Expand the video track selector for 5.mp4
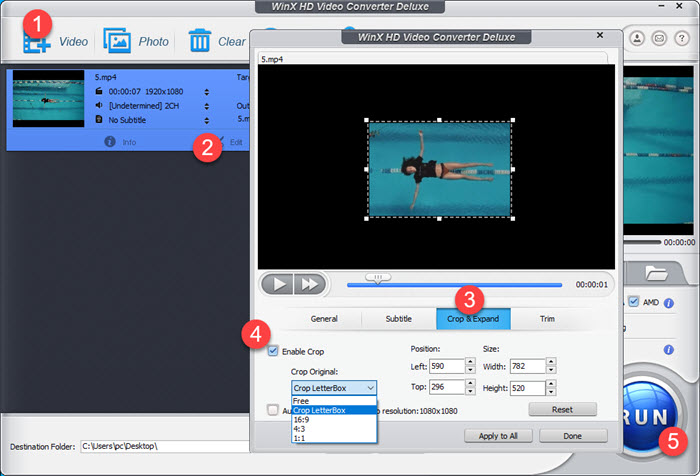Viewport: 700px width, 476px height. point(207,92)
